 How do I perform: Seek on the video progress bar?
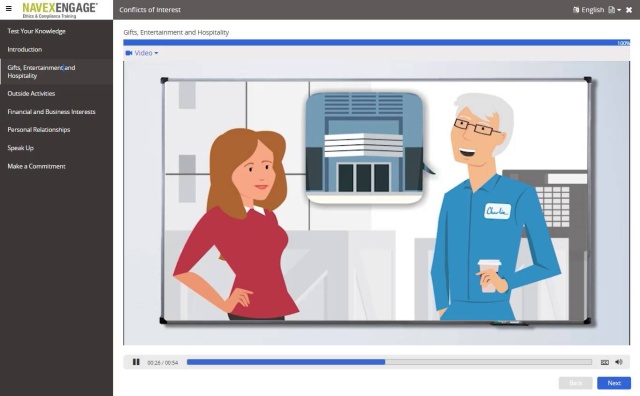click(x=389, y=362)
